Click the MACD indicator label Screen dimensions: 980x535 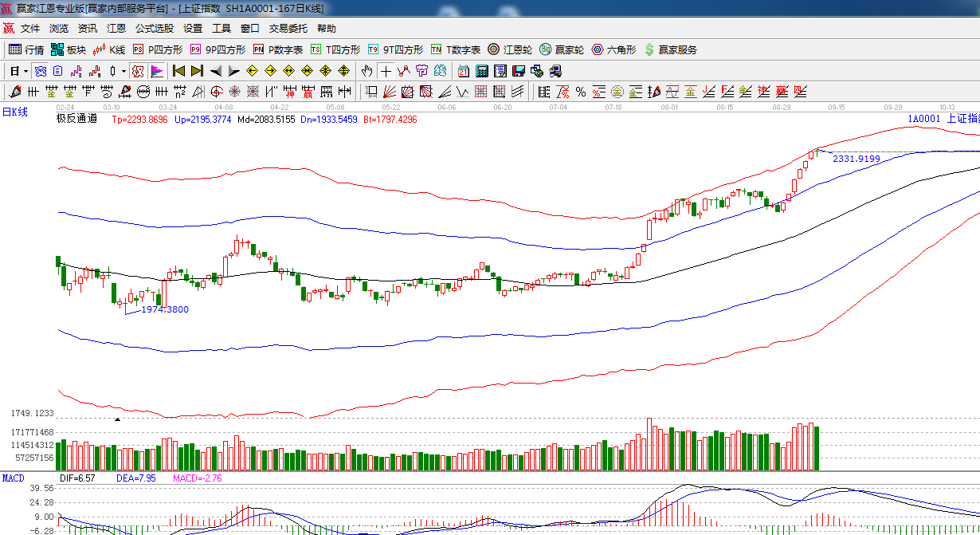point(13,478)
